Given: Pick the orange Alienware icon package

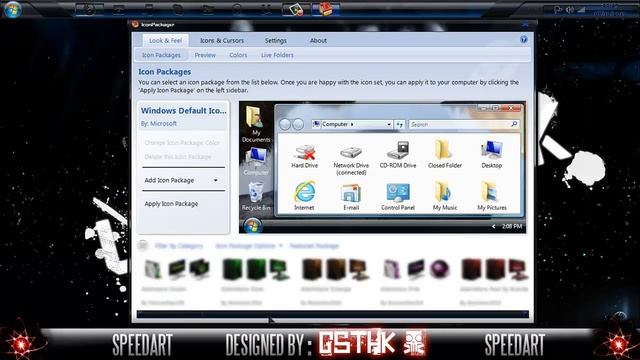Looking at the screenshot, I should point(335,281).
